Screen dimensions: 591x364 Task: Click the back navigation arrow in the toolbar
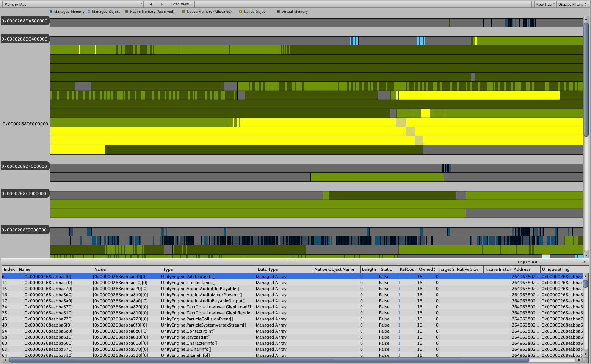pyautogui.click(x=151, y=4)
